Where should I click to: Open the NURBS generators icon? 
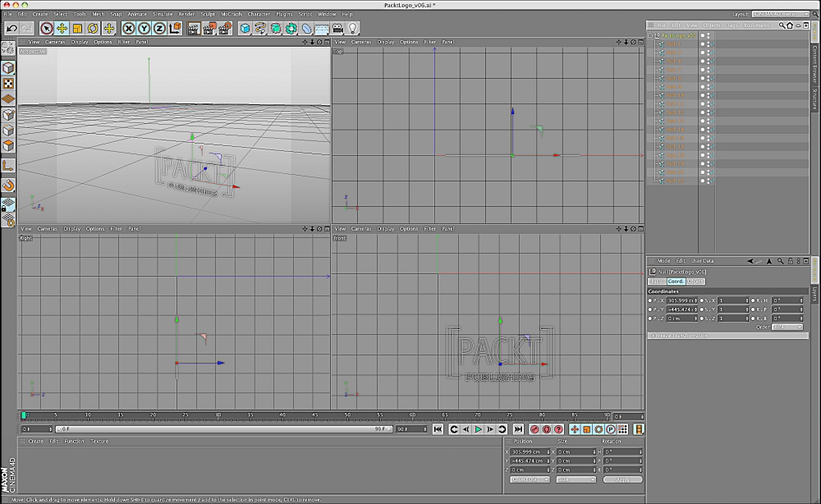[x=276, y=28]
